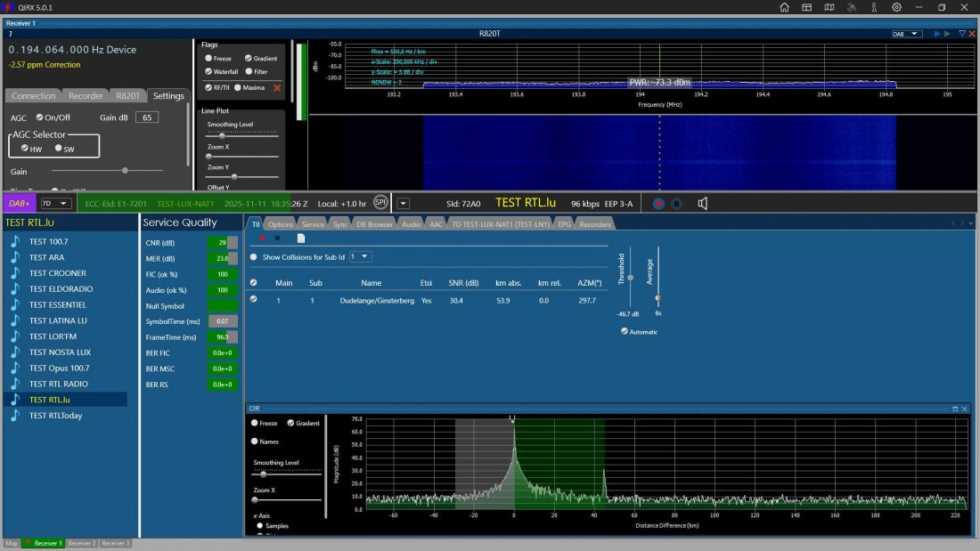
Task: Click the DAB+ mode badge
Action: 20,203
